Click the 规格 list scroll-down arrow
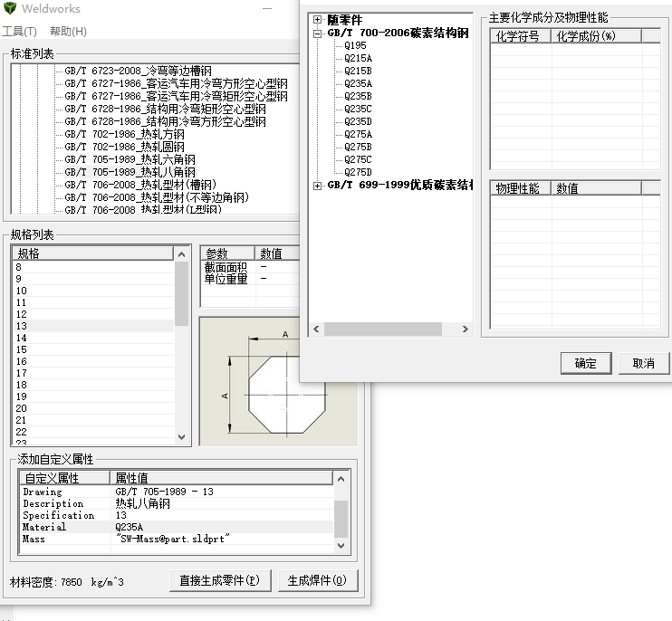The height and width of the screenshot is (621, 672). coord(181,437)
